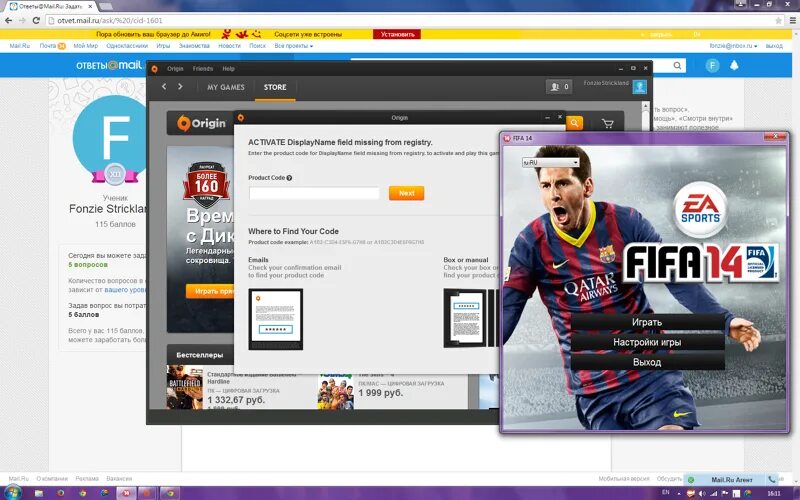Open the Origin store shopping cart
This screenshot has width=800, height=500.
(607, 123)
